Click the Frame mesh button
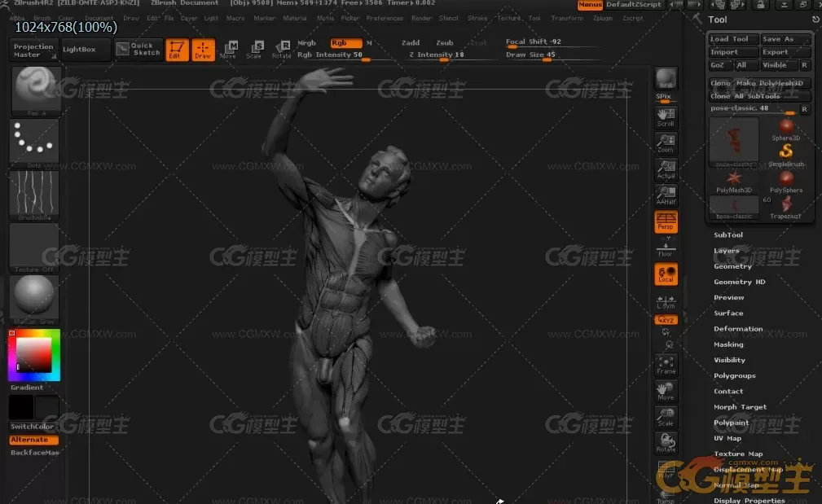The width and height of the screenshot is (822, 504). coord(666,365)
